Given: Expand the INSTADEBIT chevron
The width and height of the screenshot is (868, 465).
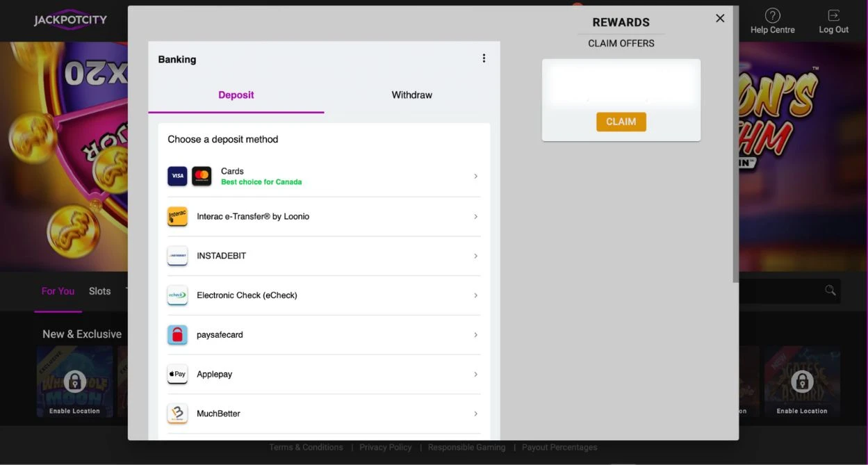Looking at the screenshot, I should click(475, 256).
